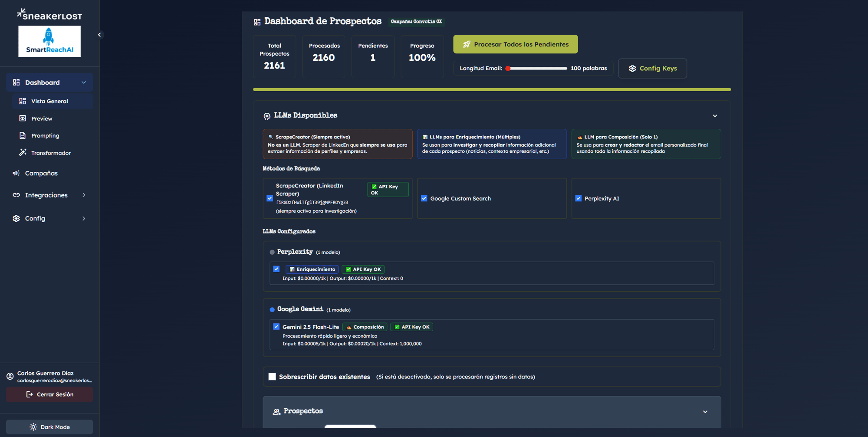
Task: Click the sidebar collapse arrow icon
Action: click(99, 35)
